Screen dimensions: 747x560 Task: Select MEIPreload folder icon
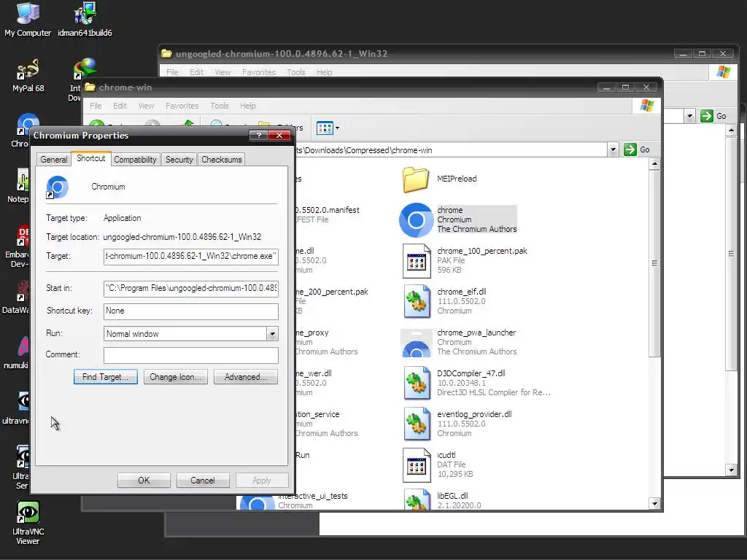pos(415,179)
